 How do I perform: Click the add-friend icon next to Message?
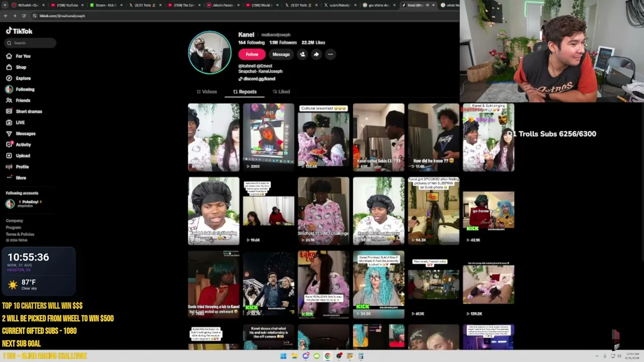point(302,54)
